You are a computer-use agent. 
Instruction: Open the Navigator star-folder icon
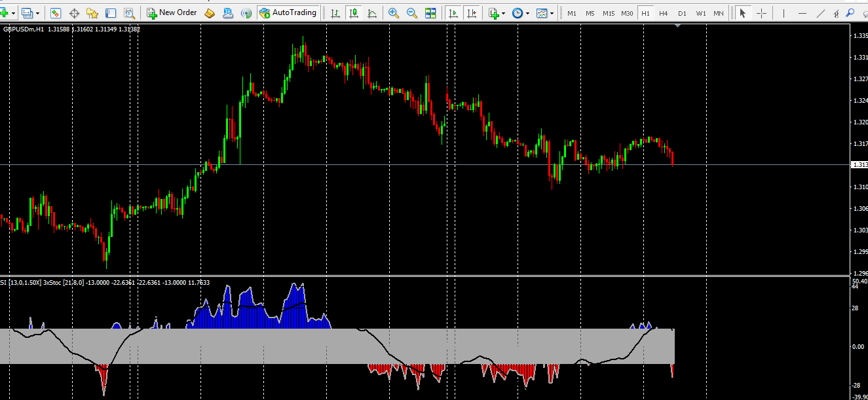click(92, 12)
